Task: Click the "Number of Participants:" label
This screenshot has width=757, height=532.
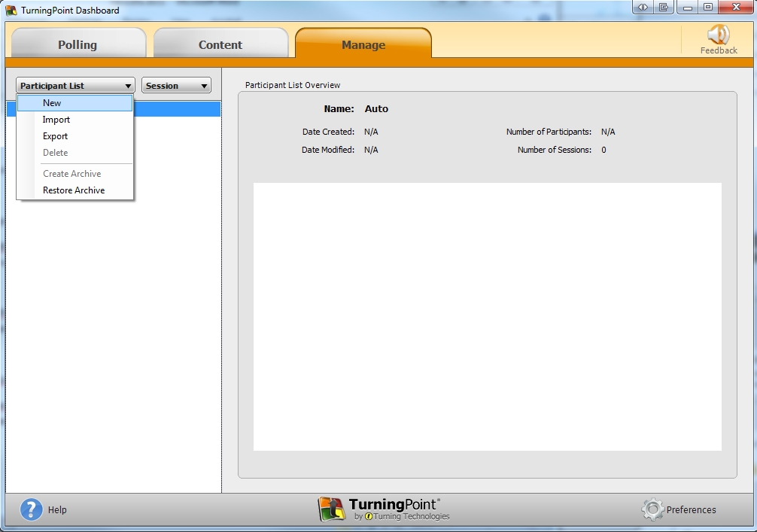Action: coord(549,132)
